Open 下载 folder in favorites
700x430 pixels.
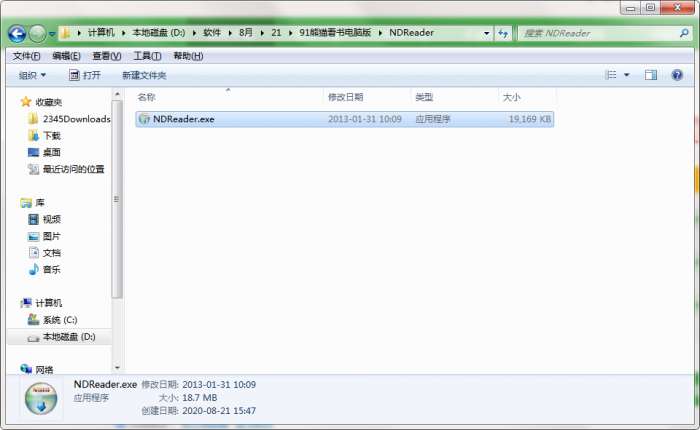pos(52,136)
